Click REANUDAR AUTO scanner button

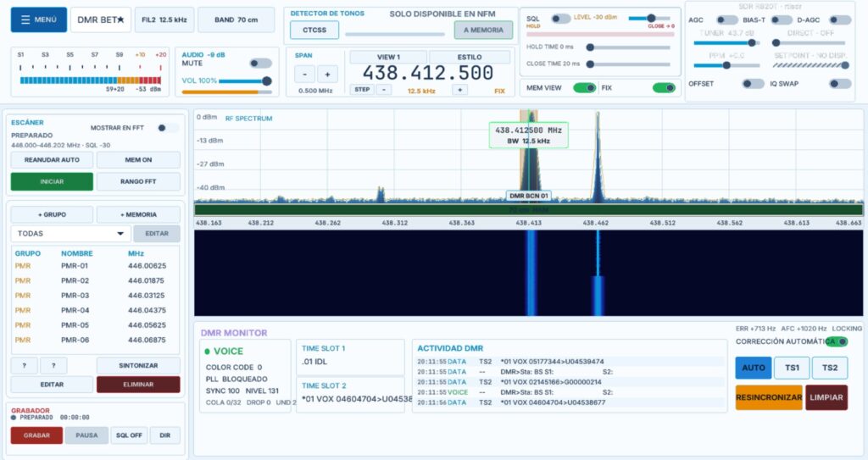tap(52, 160)
